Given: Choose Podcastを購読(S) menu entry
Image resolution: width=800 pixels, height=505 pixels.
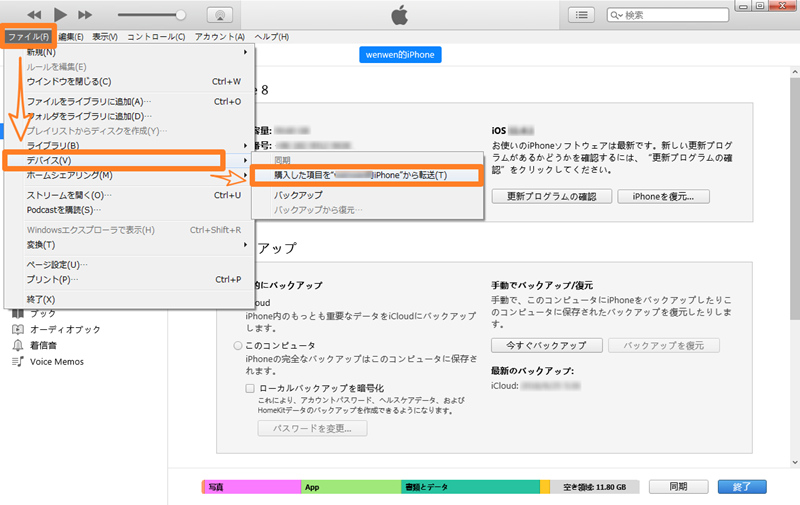Looking at the screenshot, I should pos(130,210).
